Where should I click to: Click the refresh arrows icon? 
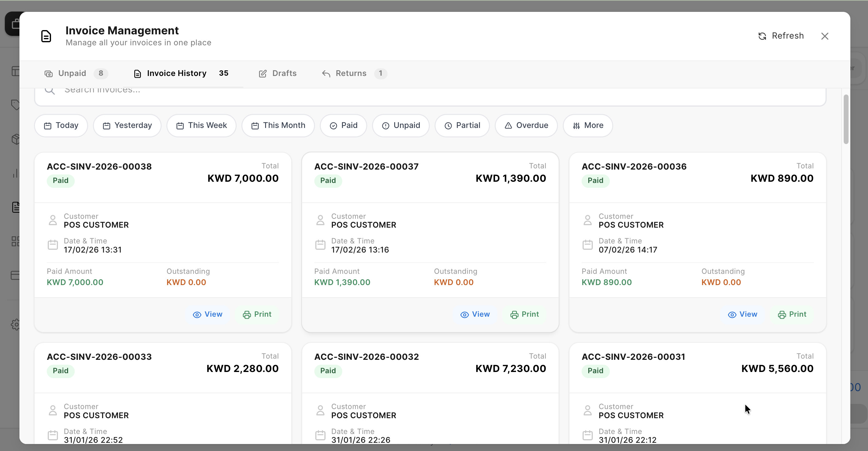tap(762, 36)
